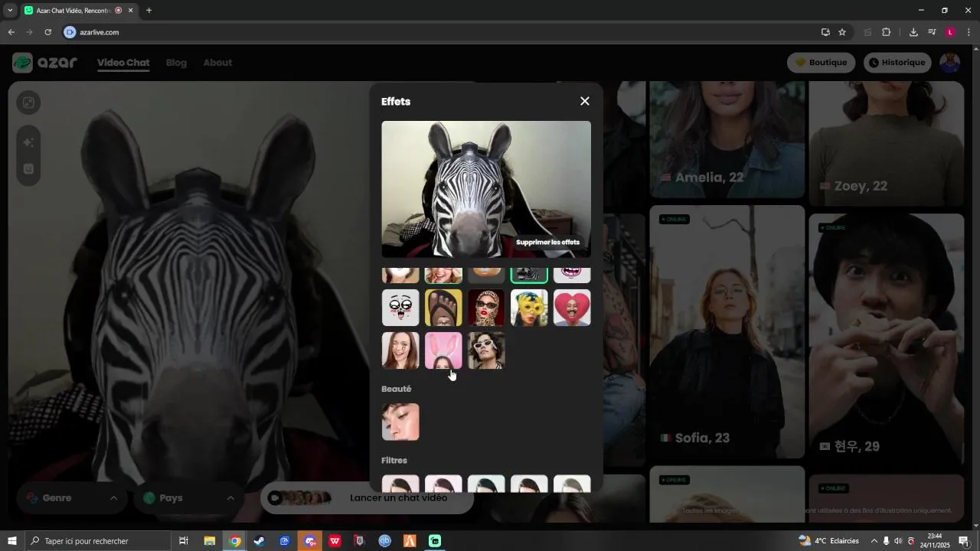
Task: Click Supprimer les effets on the preview
Action: [x=547, y=242]
